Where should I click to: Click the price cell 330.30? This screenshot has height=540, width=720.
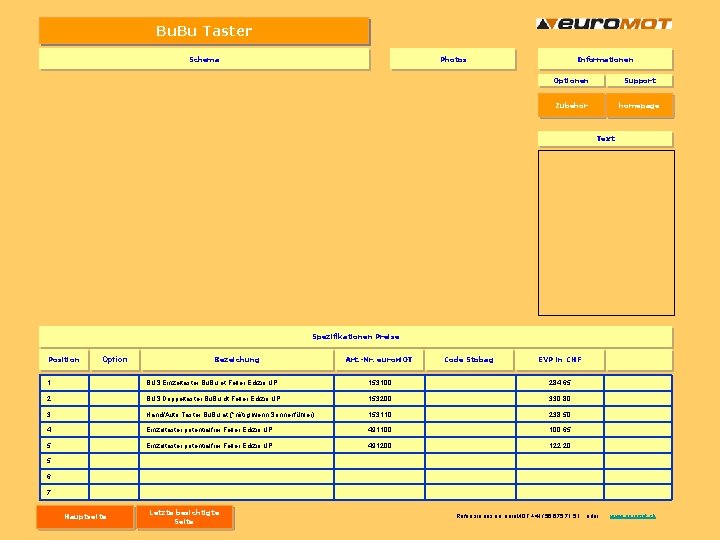pos(560,399)
